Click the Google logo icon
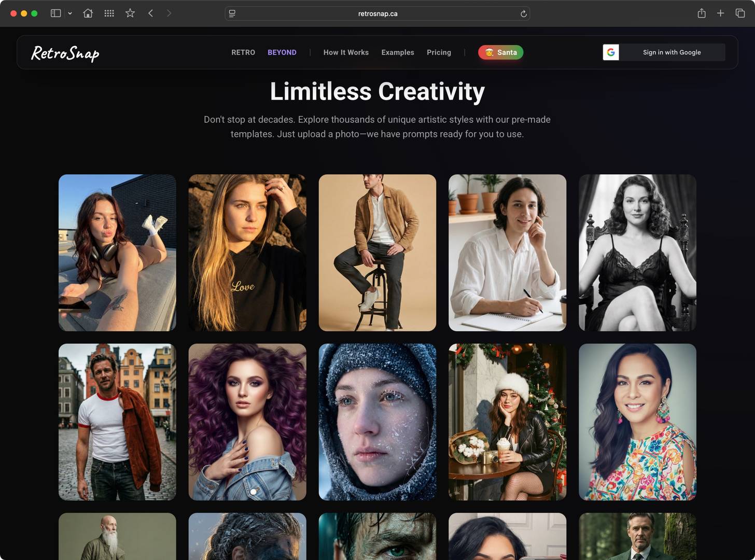 click(x=611, y=52)
